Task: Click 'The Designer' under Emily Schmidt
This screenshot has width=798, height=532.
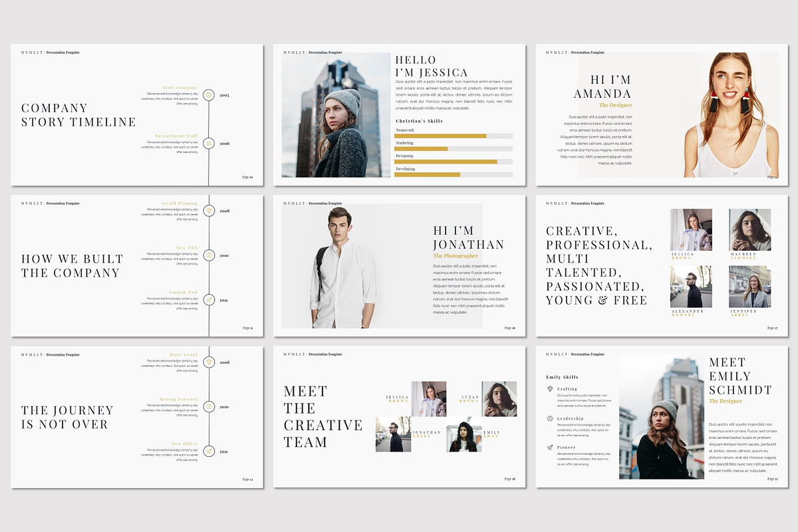Action: pyautogui.click(x=726, y=401)
